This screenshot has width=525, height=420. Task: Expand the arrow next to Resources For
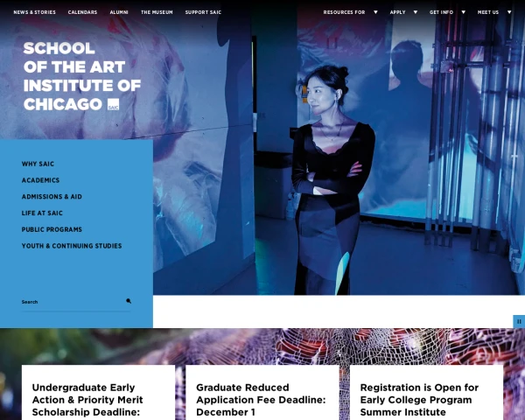click(375, 12)
